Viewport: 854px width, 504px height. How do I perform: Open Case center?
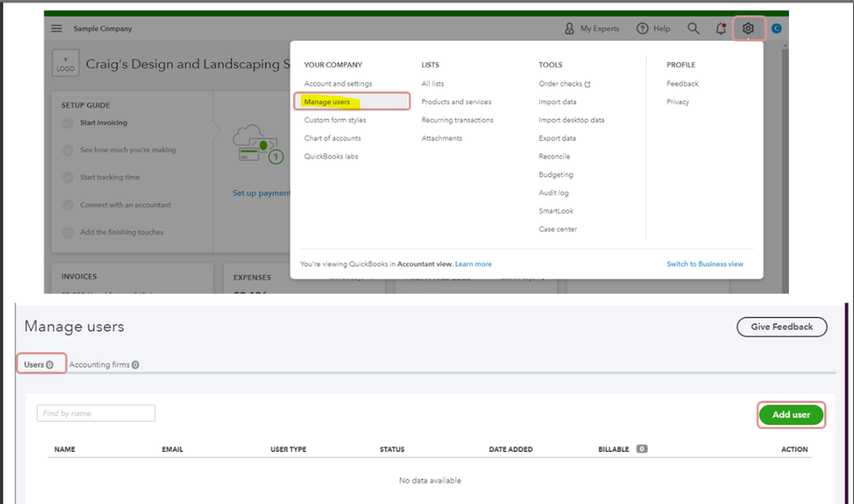pos(557,229)
